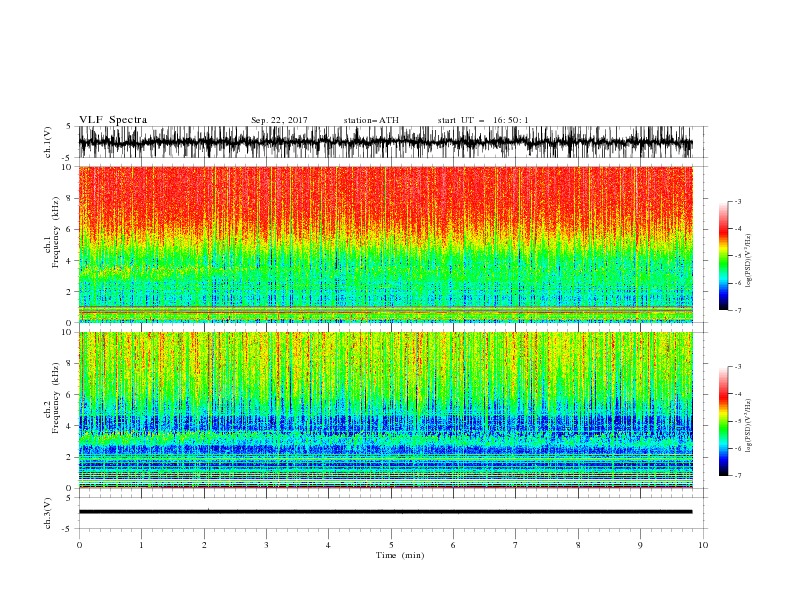Screen dimensions: 792x612
Task: Click the ch.2 spectrogram plot
Action: coord(385,410)
